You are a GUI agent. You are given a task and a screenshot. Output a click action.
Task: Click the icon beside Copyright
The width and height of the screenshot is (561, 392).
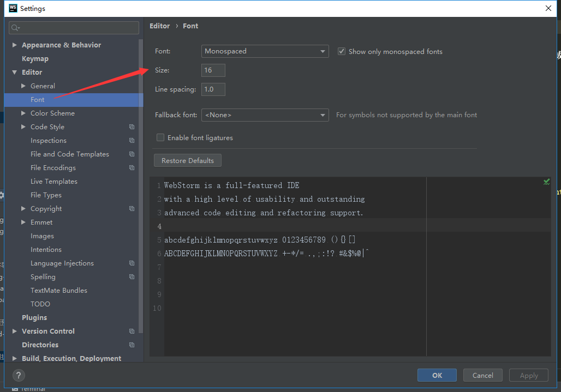[132, 208]
